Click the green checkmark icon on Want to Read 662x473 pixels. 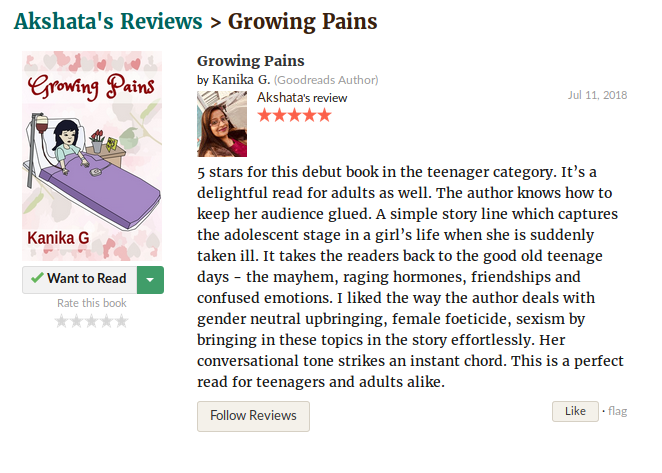point(37,277)
